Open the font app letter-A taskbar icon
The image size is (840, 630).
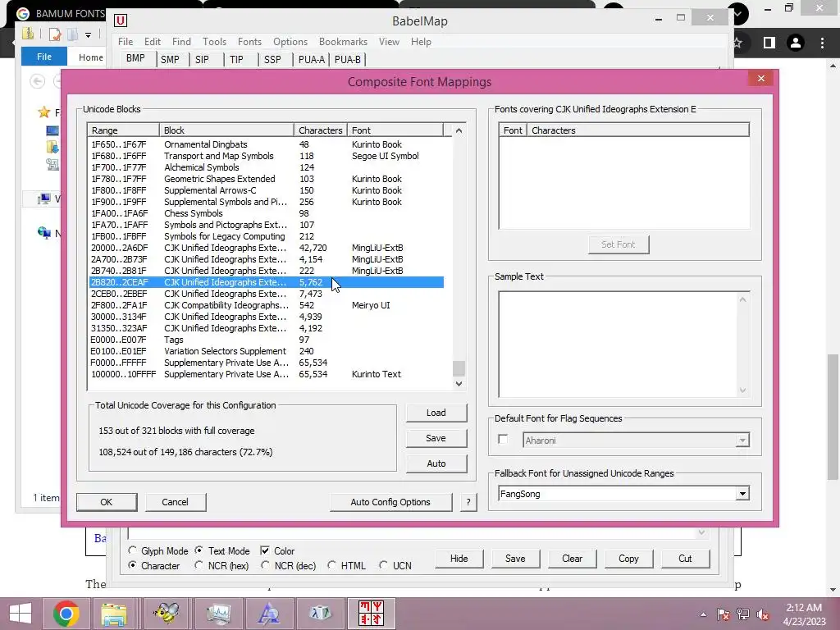click(269, 614)
